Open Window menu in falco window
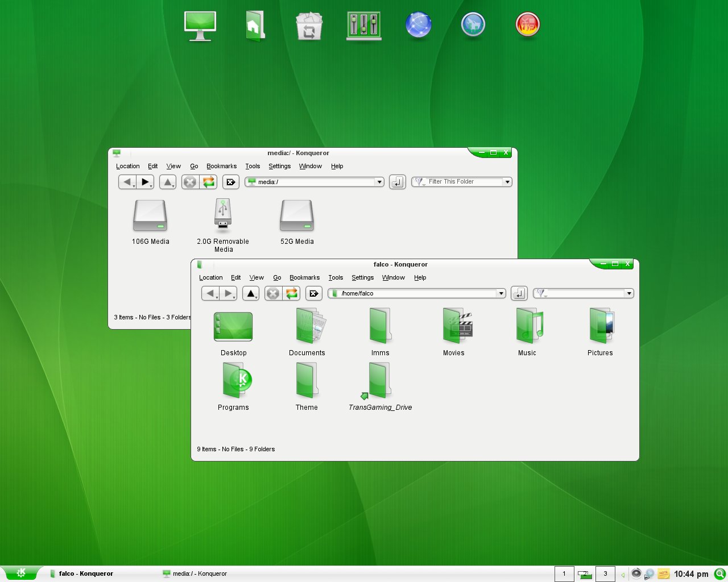This screenshot has width=728, height=582. click(x=394, y=277)
